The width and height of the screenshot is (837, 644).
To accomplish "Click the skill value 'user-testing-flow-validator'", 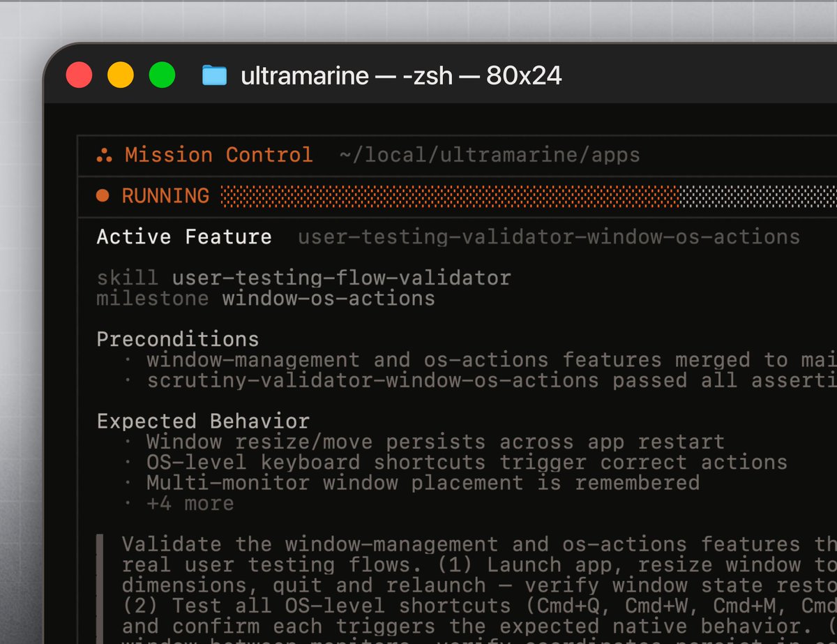I will click(x=342, y=278).
